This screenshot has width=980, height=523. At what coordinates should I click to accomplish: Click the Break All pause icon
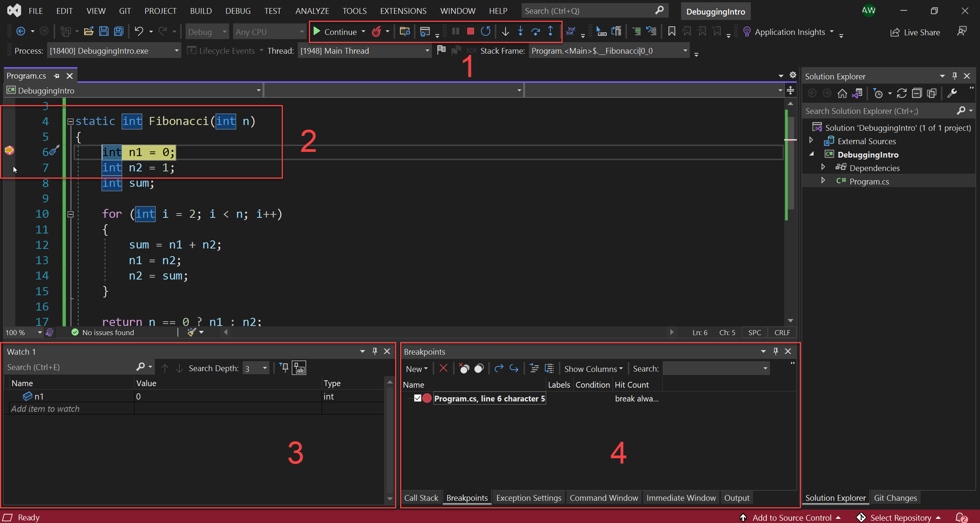(455, 31)
